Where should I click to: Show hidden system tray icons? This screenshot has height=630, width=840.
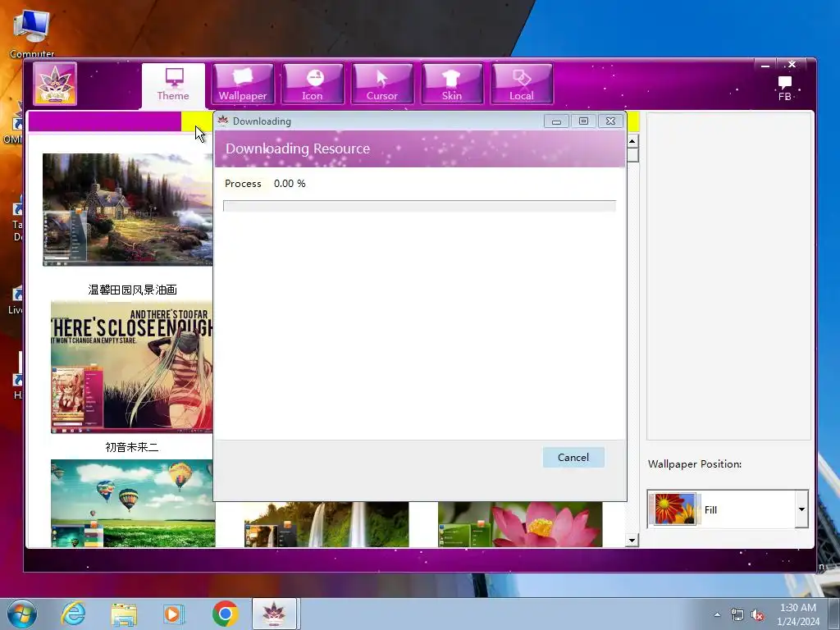click(717, 615)
